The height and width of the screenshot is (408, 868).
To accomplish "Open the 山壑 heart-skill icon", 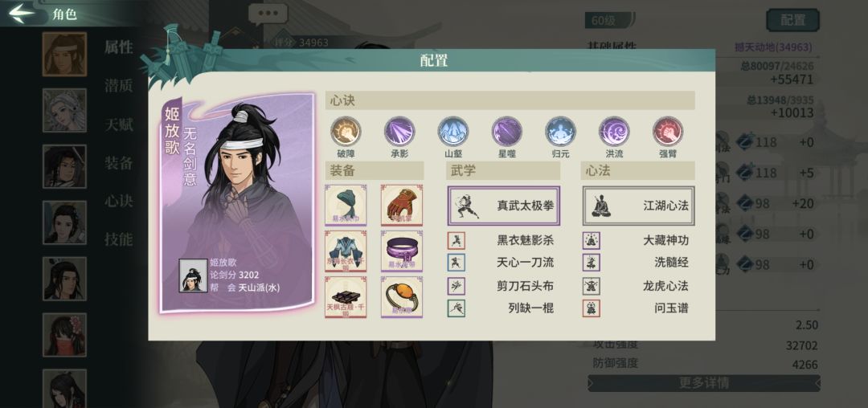I will (x=452, y=131).
